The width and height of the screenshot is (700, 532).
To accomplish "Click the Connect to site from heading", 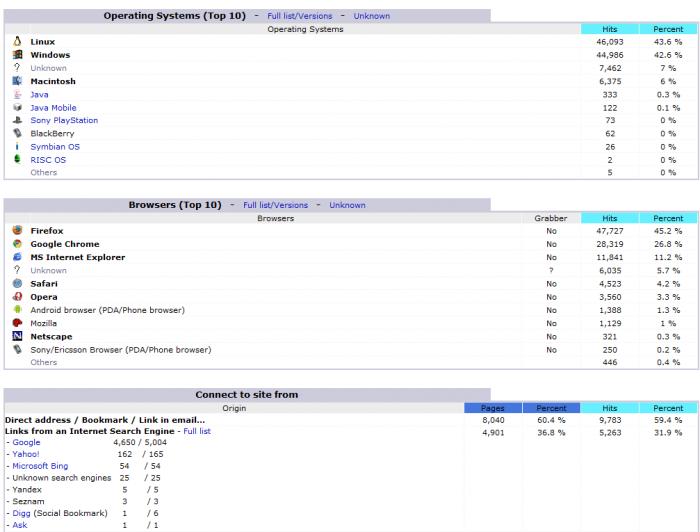I will click(246, 395).
